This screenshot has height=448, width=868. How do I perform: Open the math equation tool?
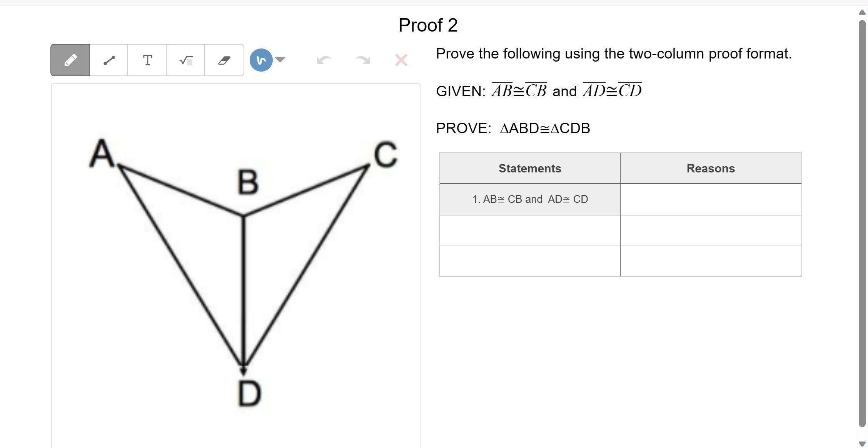coord(186,60)
